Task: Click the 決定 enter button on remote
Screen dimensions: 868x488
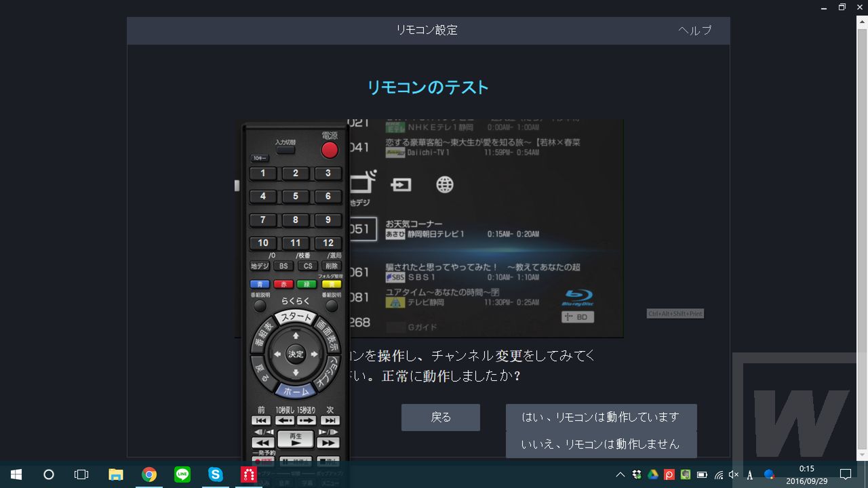Action: tap(296, 354)
